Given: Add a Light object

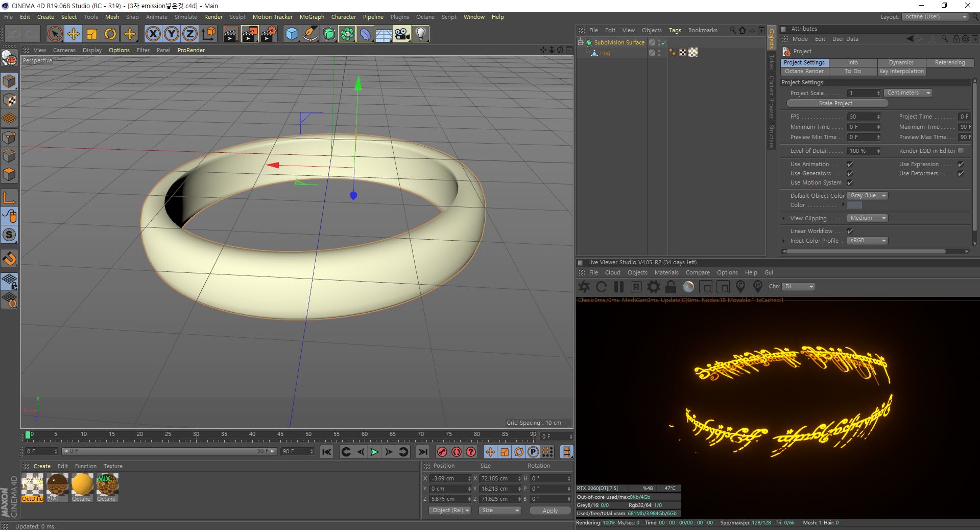Looking at the screenshot, I should pyautogui.click(x=420, y=34).
